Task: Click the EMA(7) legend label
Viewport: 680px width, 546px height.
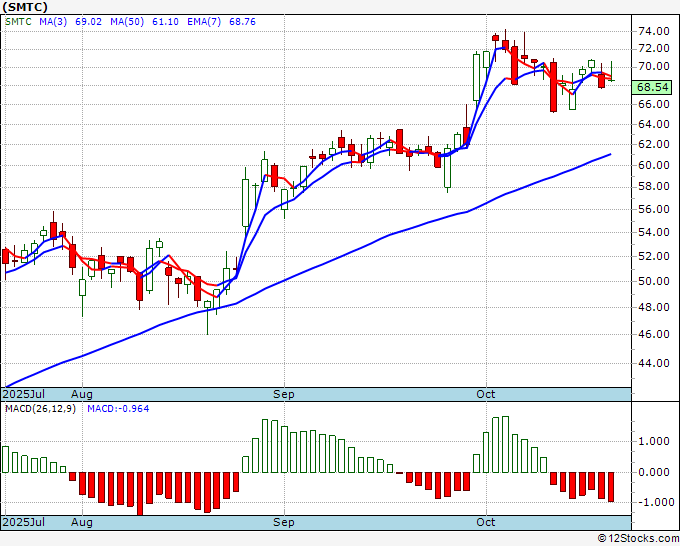Action: [204, 22]
